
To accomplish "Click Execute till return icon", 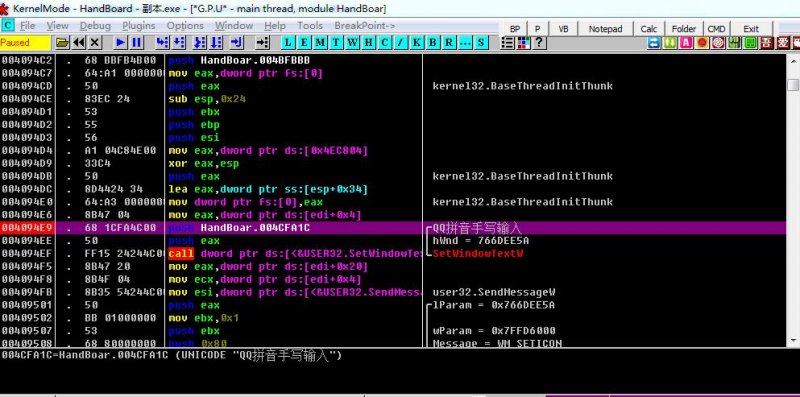I will point(237,42).
